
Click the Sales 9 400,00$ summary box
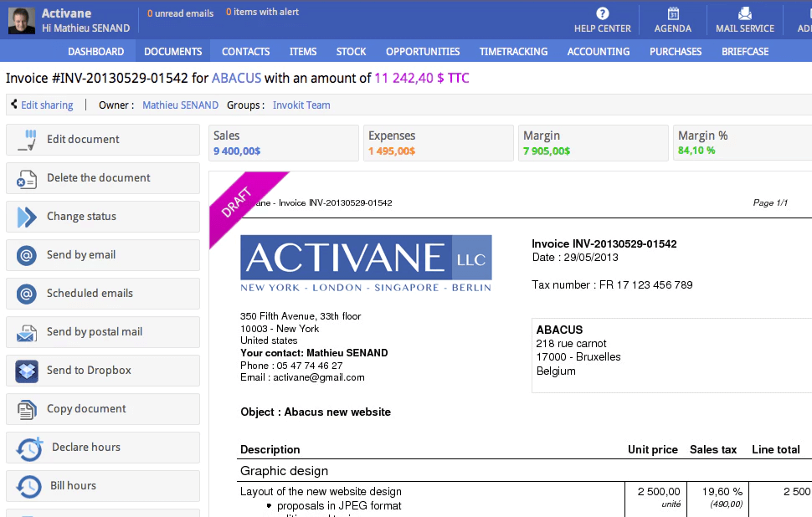(x=284, y=143)
